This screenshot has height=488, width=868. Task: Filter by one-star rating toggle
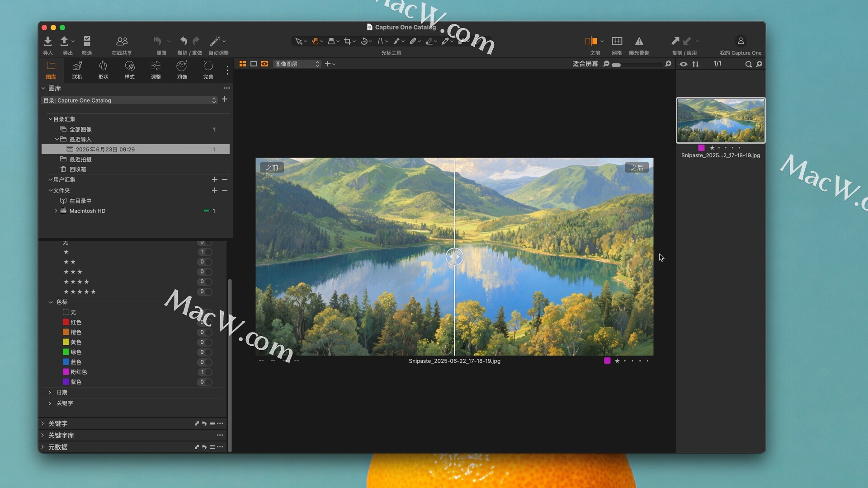tap(205, 252)
